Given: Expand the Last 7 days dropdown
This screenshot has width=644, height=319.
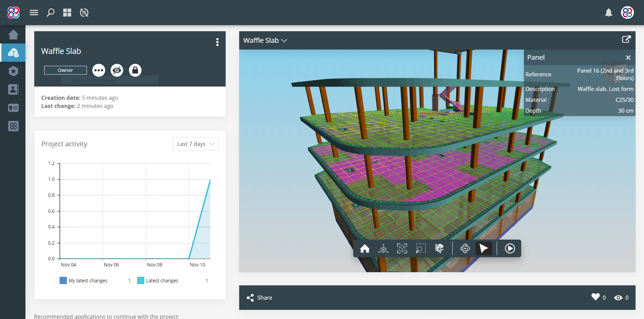Looking at the screenshot, I should [195, 144].
